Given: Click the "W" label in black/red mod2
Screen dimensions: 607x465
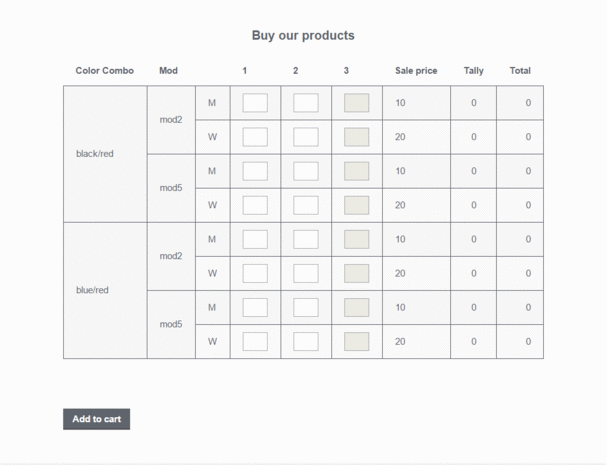Looking at the screenshot, I should tap(212, 137).
